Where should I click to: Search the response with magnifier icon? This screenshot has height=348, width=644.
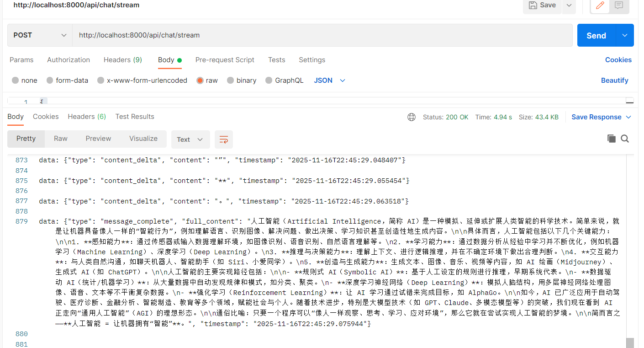pos(625,139)
